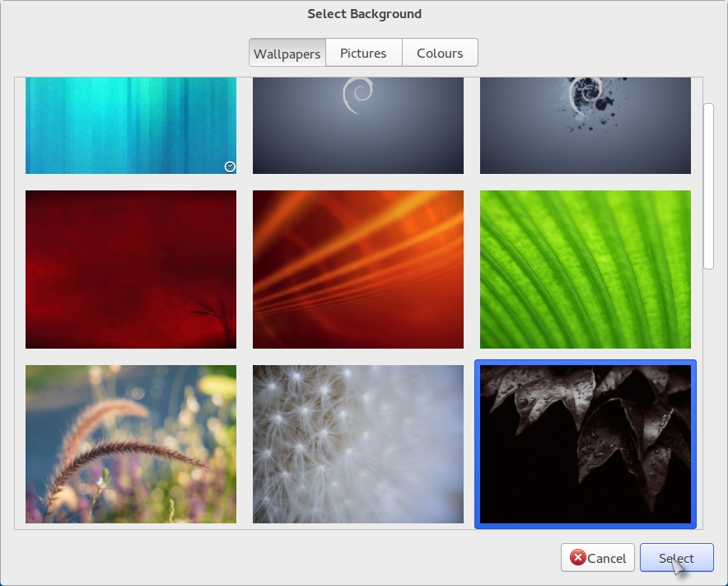
Task: Choose the orange light streaks wallpaper
Action: pyautogui.click(x=357, y=270)
